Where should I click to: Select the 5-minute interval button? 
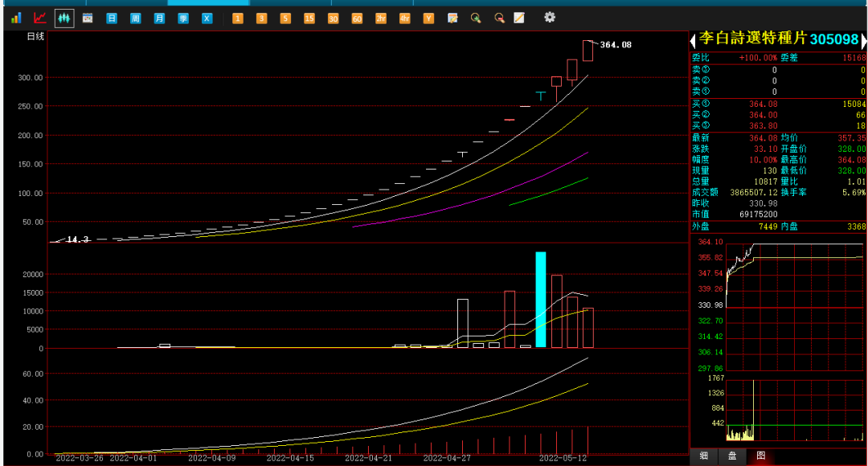285,18
